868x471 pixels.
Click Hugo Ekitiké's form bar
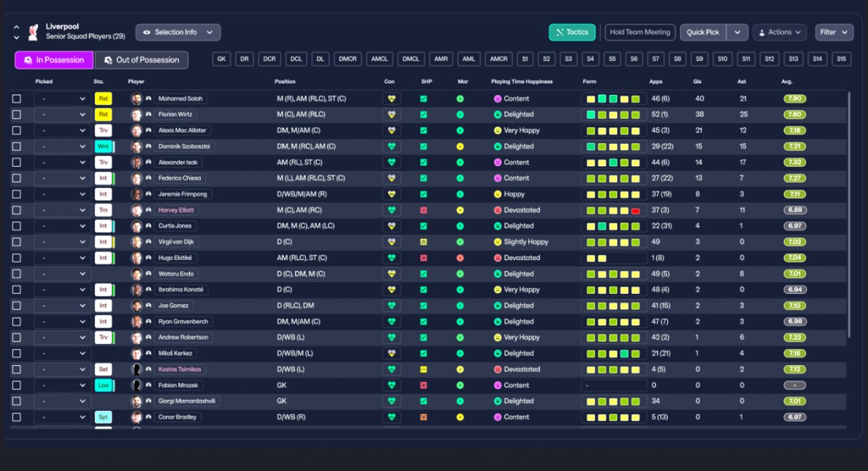pos(614,258)
